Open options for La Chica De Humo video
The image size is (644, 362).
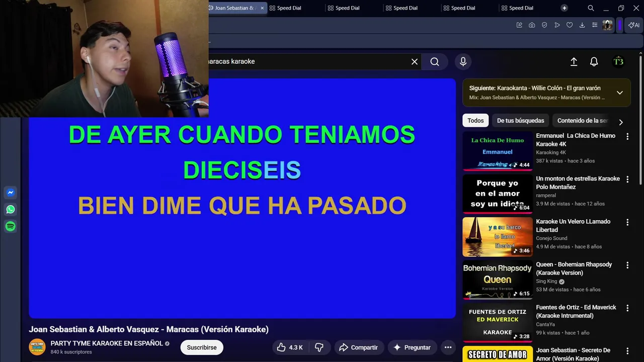[x=627, y=136]
